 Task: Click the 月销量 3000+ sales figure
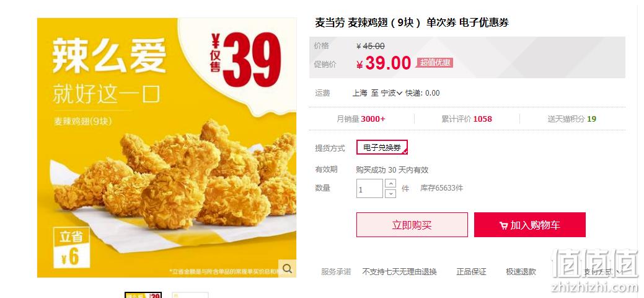coord(361,119)
